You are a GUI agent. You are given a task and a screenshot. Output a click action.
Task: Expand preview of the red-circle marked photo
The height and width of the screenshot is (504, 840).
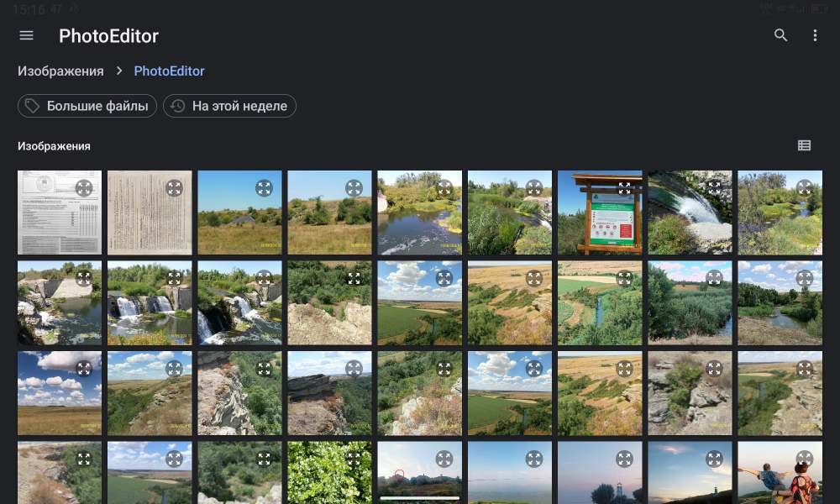click(444, 459)
